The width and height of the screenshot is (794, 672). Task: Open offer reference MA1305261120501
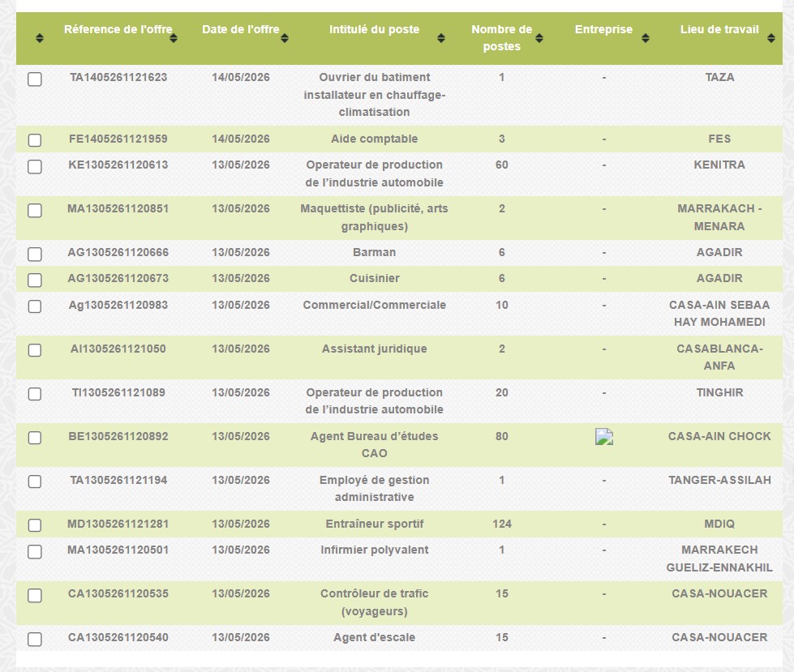(x=118, y=550)
